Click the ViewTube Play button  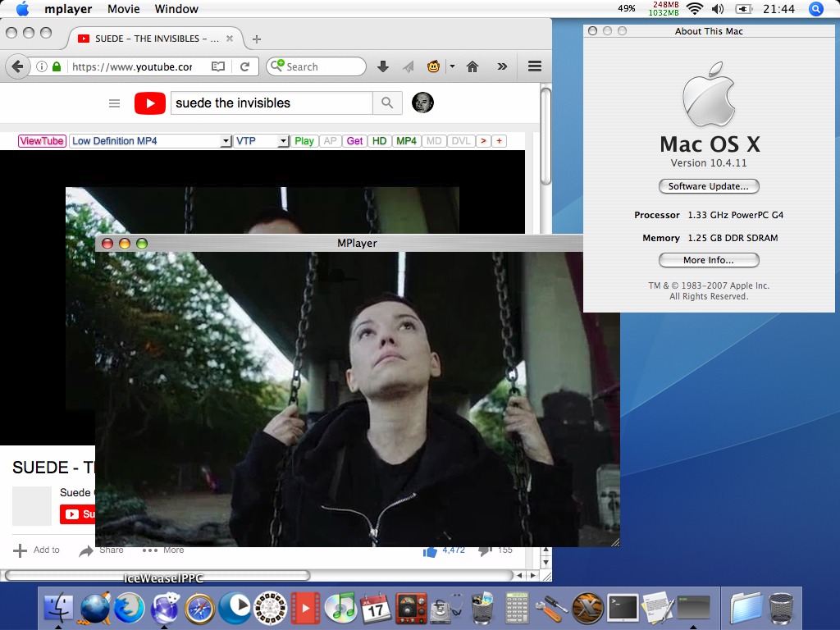pyautogui.click(x=304, y=141)
